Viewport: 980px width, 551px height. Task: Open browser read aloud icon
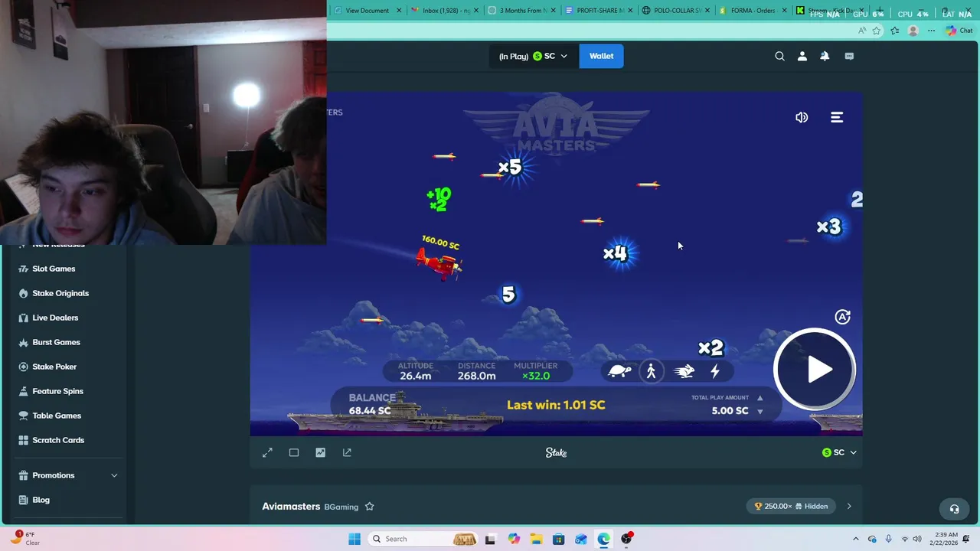click(x=862, y=31)
